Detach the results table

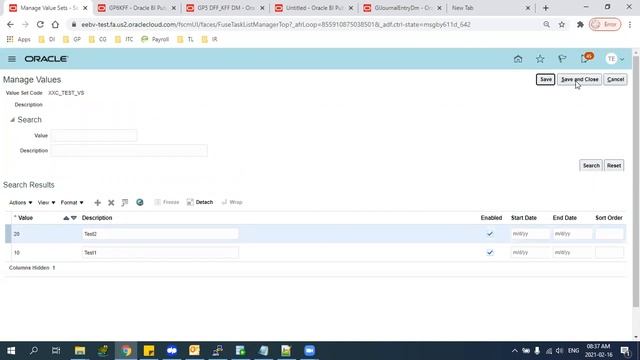click(x=200, y=202)
